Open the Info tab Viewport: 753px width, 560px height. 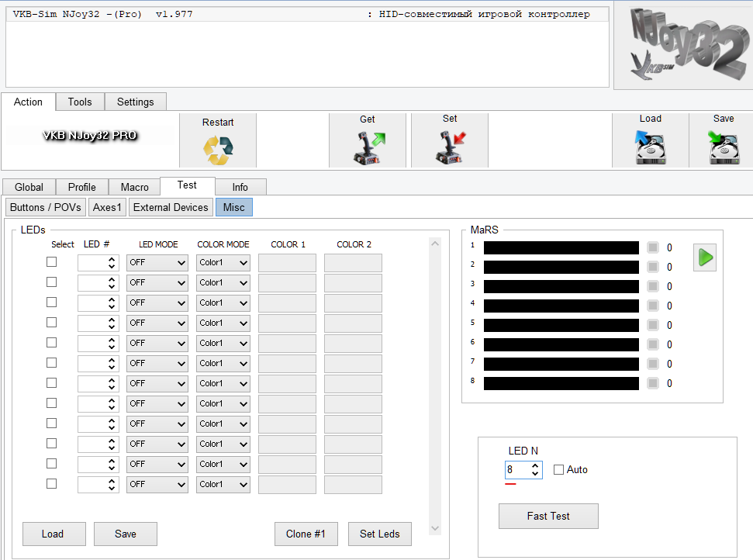point(240,187)
